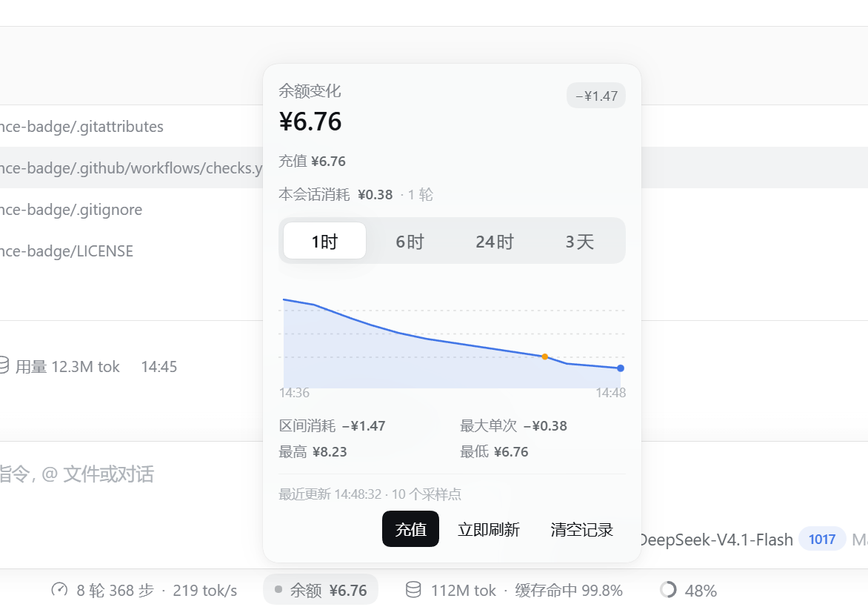The height and width of the screenshot is (607, 868).
Task: Select the 1时 time range tab
Action: 324,241
